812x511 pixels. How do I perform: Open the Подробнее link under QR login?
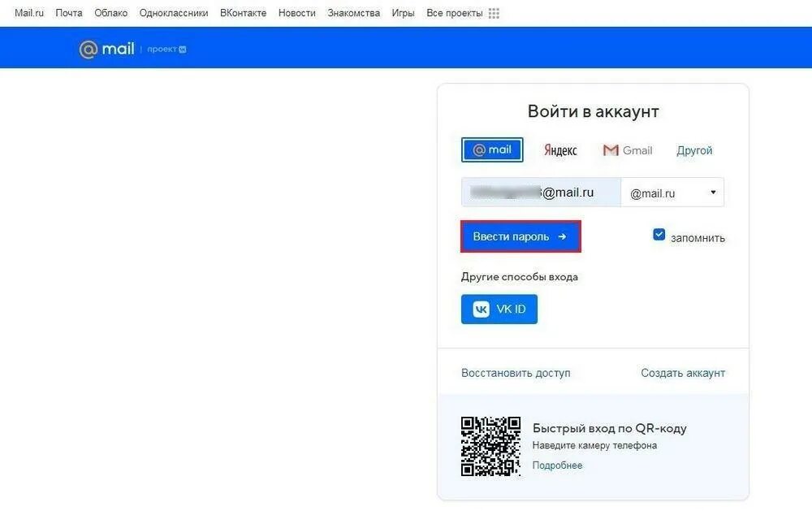(557, 466)
